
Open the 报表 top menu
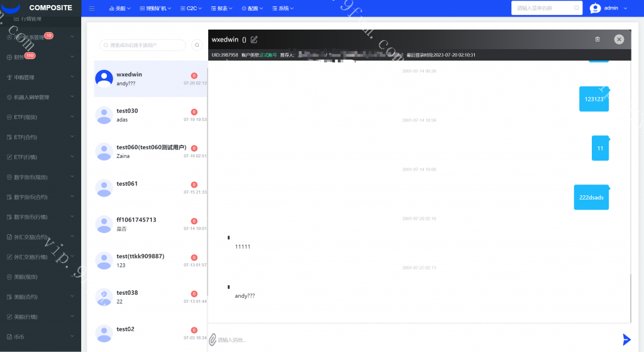[222, 9]
